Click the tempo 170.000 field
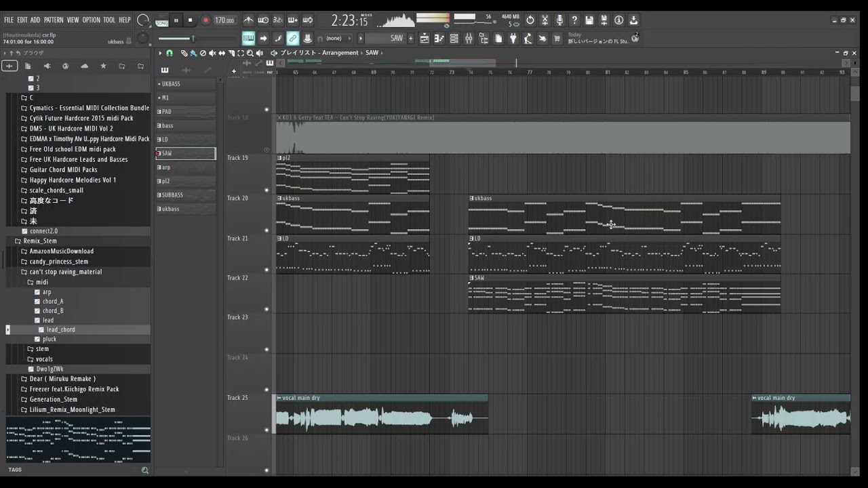This screenshot has height=488, width=868. click(224, 20)
